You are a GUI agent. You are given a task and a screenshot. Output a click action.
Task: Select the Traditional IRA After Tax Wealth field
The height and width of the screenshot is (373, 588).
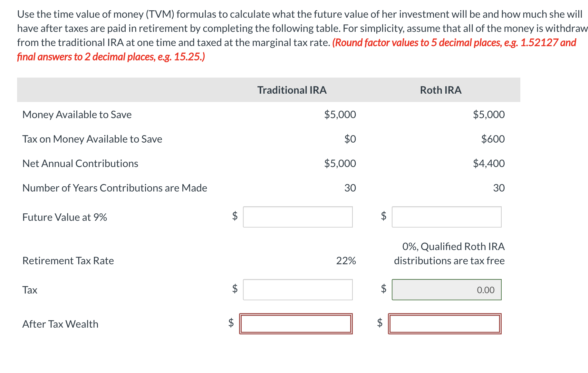[x=296, y=324]
